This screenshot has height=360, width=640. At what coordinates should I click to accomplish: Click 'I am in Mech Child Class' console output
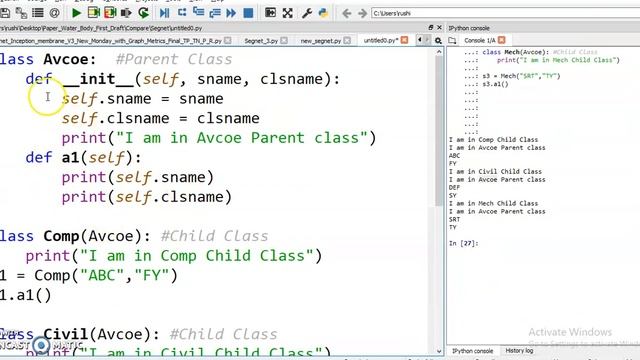point(493,203)
